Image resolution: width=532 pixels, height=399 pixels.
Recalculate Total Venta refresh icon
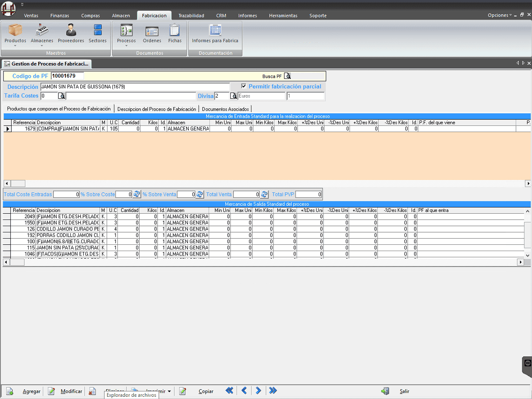pyautogui.click(x=264, y=194)
